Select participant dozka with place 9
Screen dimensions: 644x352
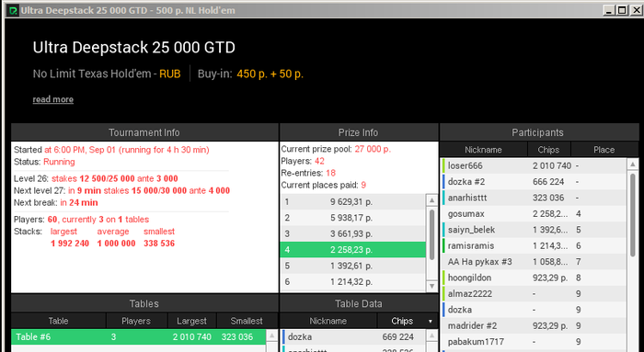[x=534, y=310]
